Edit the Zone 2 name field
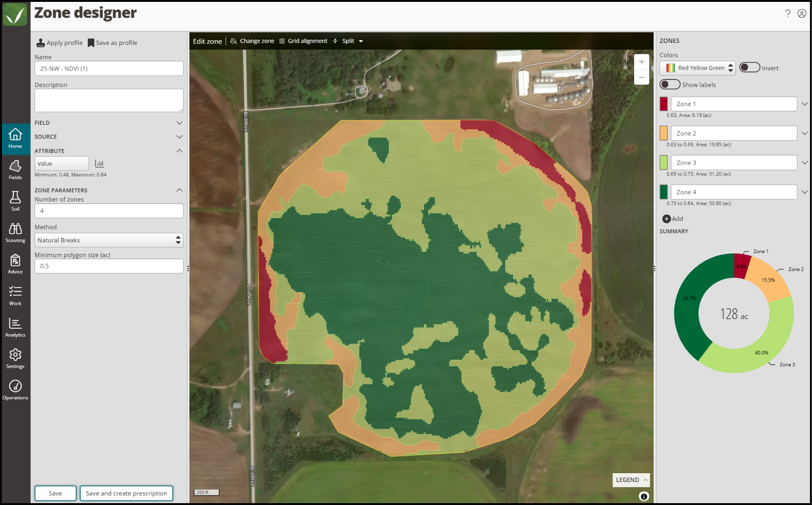 click(734, 133)
